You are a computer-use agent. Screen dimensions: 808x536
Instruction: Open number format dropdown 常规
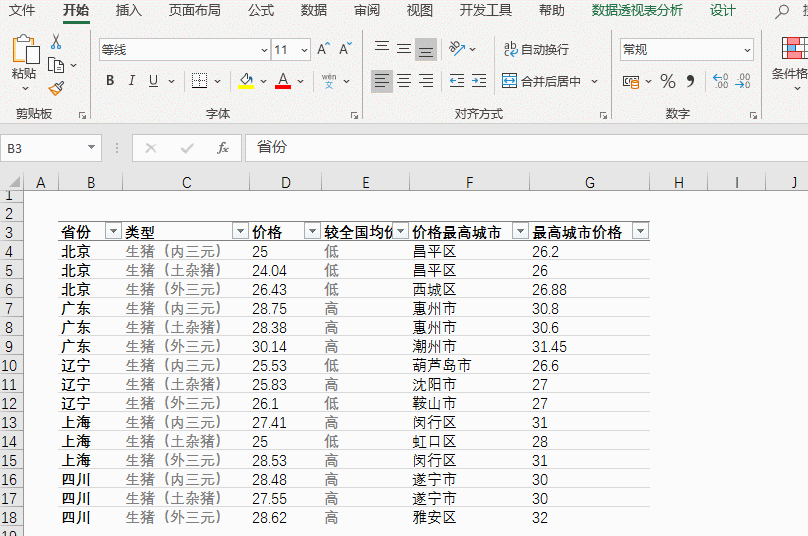tap(747, 50)
